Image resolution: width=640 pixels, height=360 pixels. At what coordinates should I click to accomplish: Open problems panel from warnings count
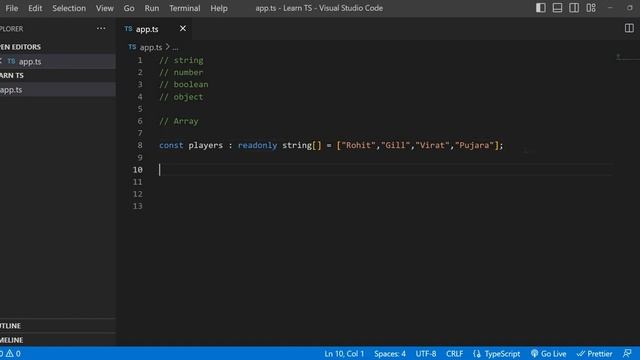(x=11, y=353)
